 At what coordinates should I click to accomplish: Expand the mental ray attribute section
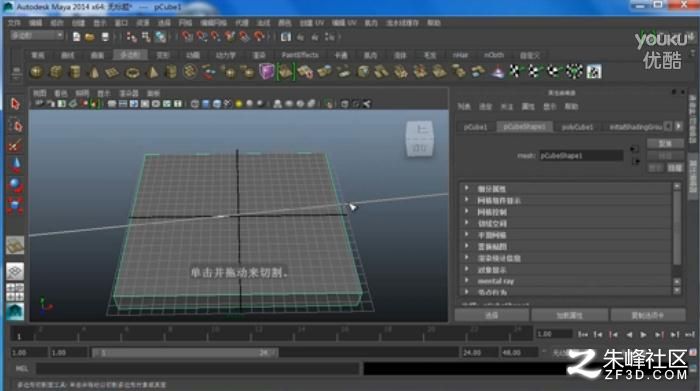(467, 281)
